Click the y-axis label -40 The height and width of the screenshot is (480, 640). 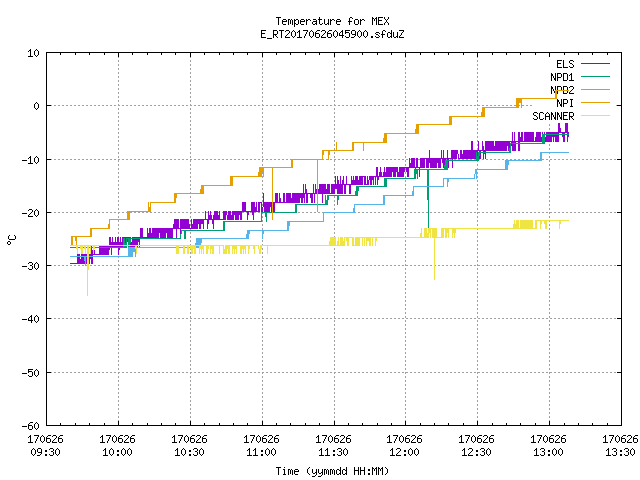(x=31, y=319)
